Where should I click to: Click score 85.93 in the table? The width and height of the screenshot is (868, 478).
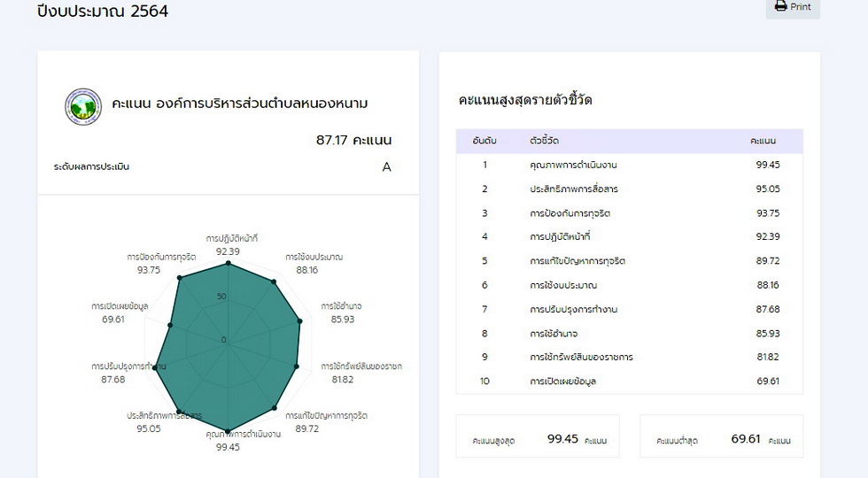[768, 334]
